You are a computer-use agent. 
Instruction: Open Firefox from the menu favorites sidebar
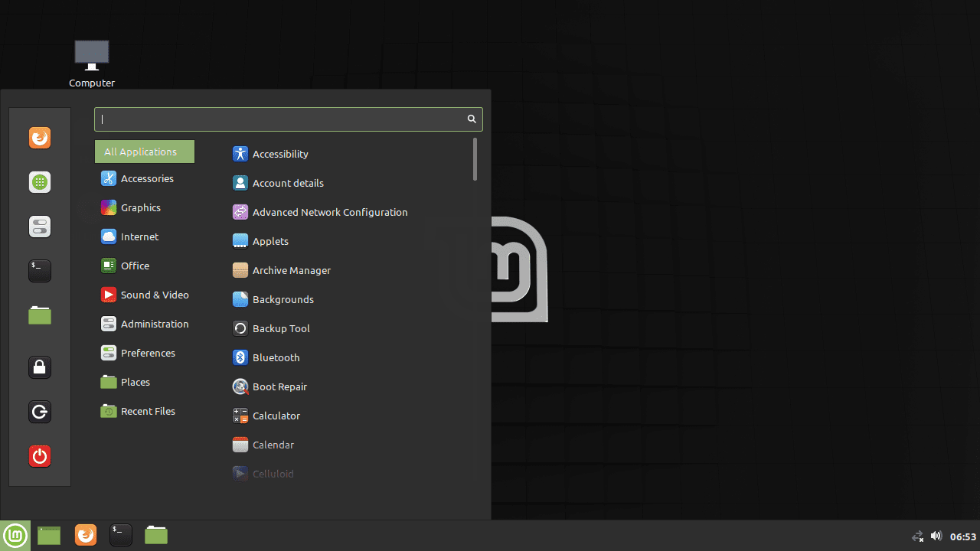[40, 138]
